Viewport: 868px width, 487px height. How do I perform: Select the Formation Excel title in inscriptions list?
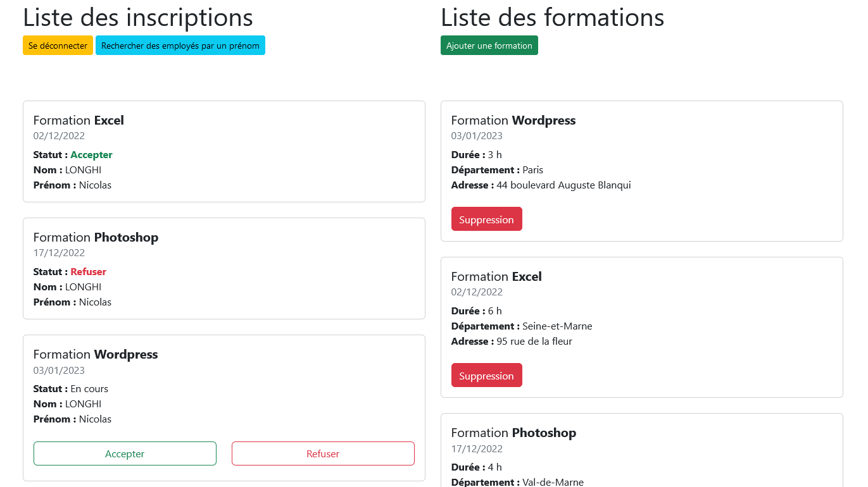pos(79,120)
